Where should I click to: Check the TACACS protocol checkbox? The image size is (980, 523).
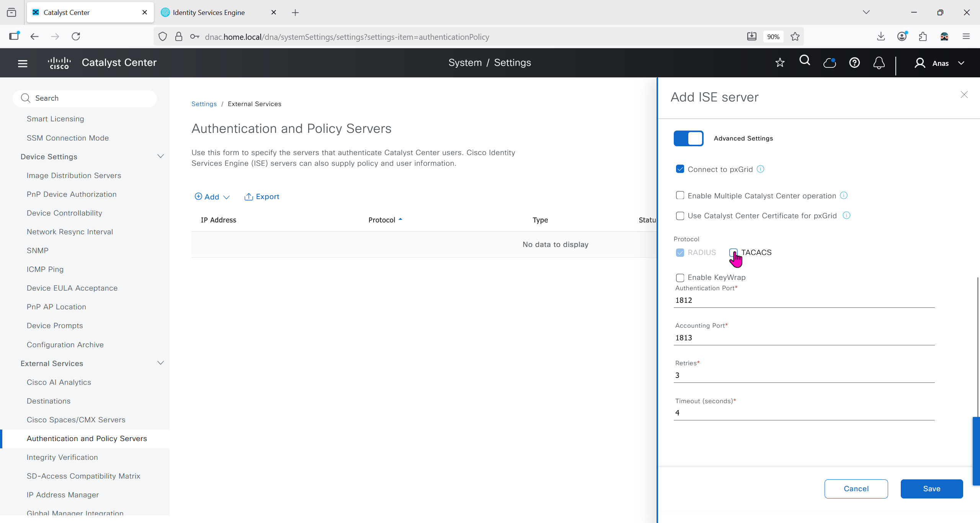(733, 252)
